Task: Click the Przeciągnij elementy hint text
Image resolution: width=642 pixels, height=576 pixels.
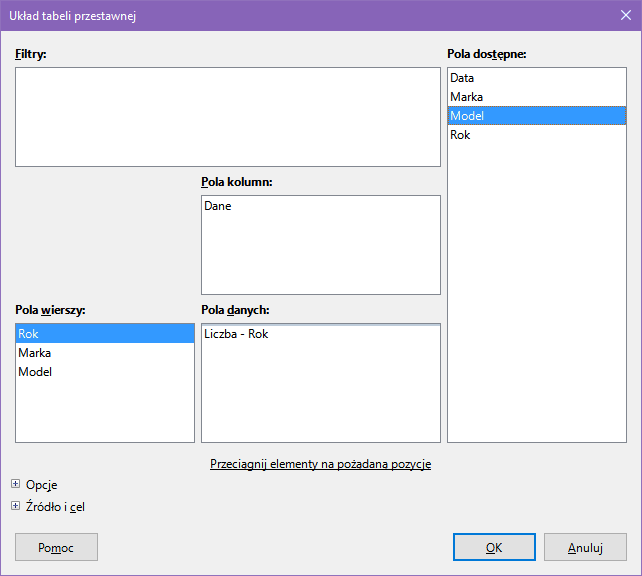Action: [320, 464]
